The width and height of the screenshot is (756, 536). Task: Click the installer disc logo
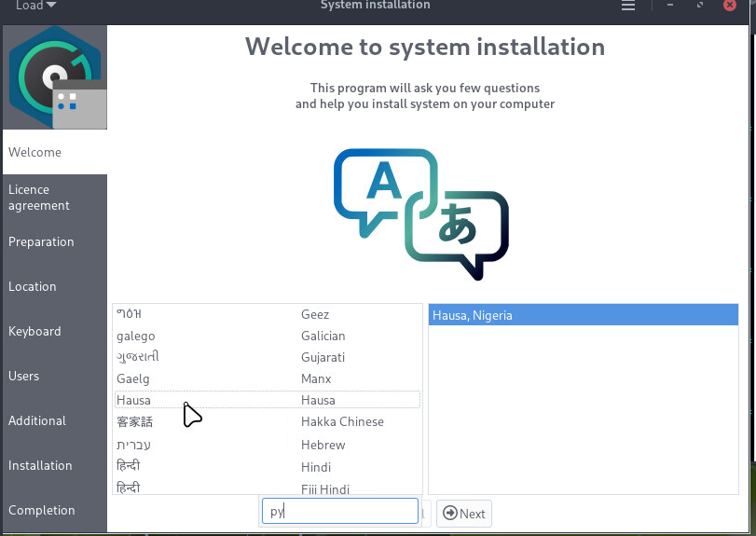pyautogui.click(x=55, y=78)
